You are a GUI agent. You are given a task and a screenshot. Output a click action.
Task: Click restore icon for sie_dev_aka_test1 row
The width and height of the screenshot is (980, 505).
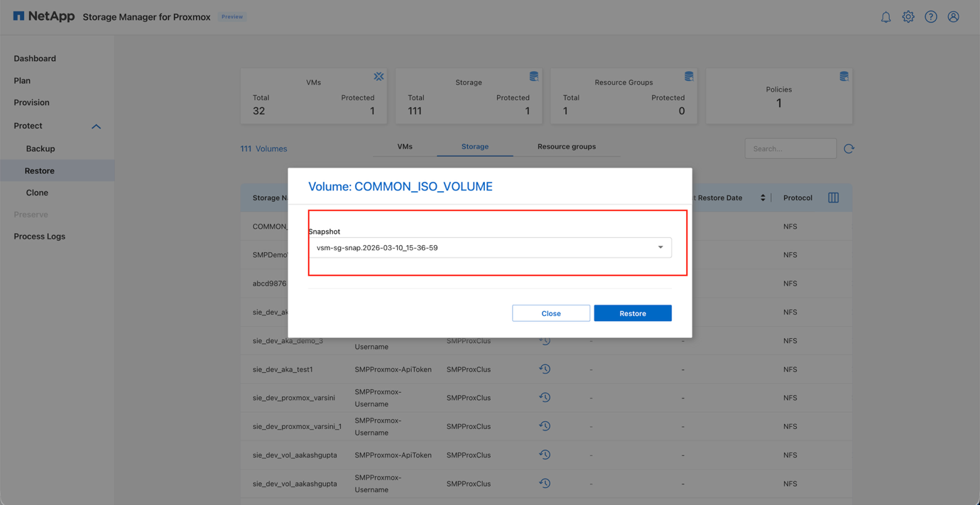coord(545,369)
